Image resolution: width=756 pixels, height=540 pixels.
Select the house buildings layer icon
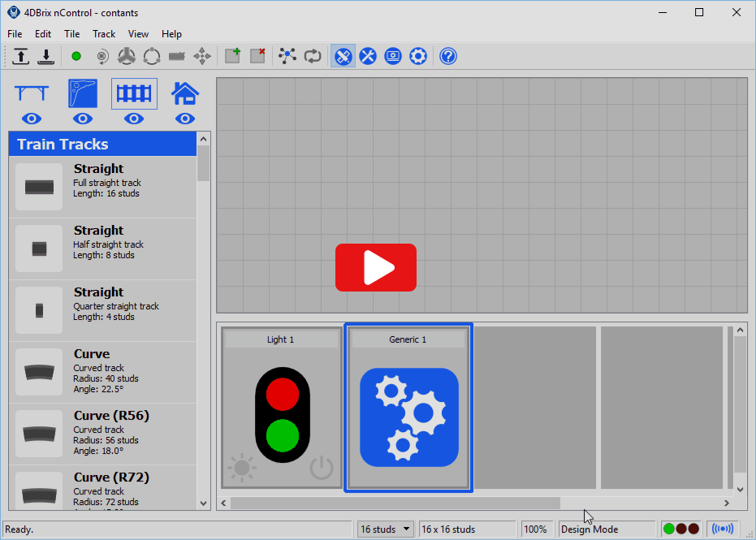(185, 93)
